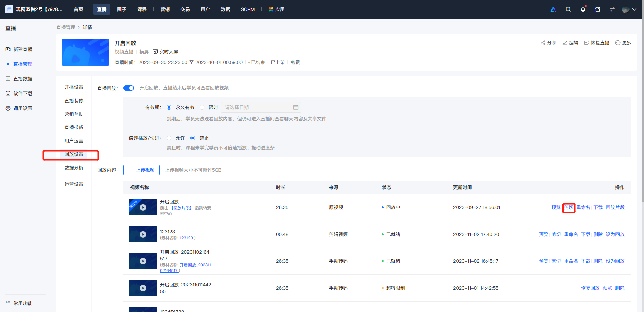Click the 请选择日期 date input field
The width and height of the screenshot is (644, 312).
pyautogui.click(x=261, y=107)
